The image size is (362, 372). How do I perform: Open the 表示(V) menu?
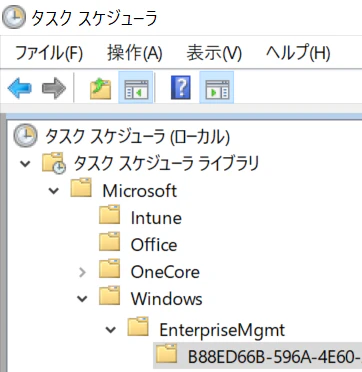[214, 53]
